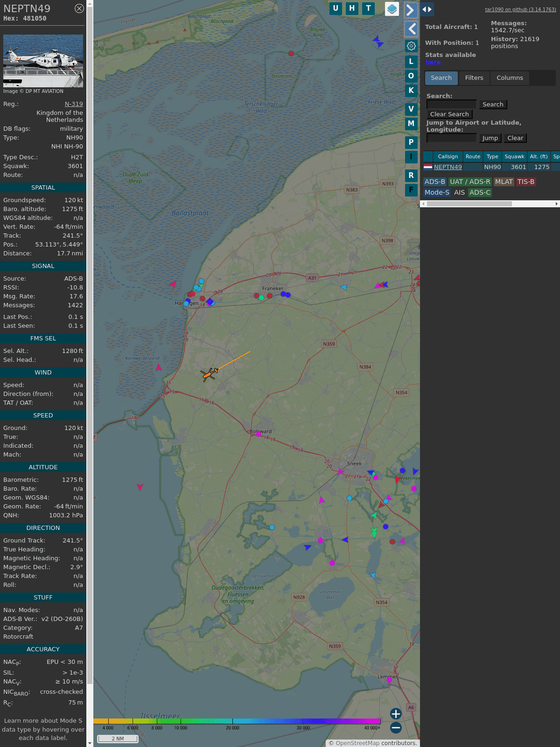Image resolution: width=560 pixels, height=747 pixels.
Task: Toggle the Mode-S source filter
Action: (437, 192)
